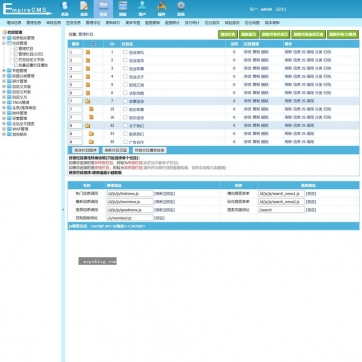Click the page icon in the ID 1 row
This screenshot has height=362, width=362.
(x=88, y=52)
